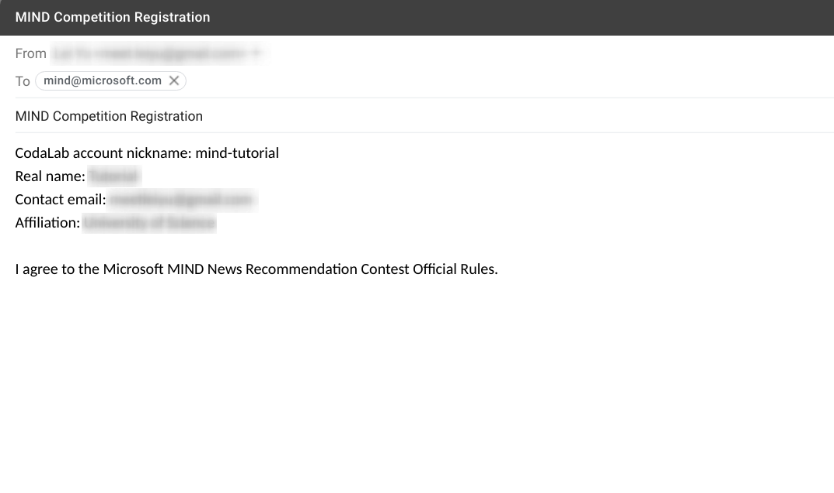Click the Contact email label in body
Screen dimensions: 834x493
click(x=60, y=199)
